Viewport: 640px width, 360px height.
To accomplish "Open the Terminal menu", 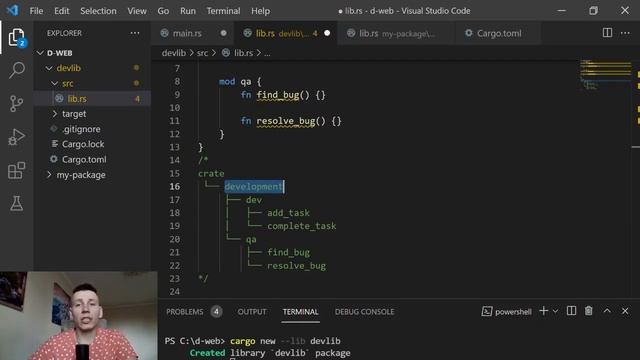I will pos(223,11).
